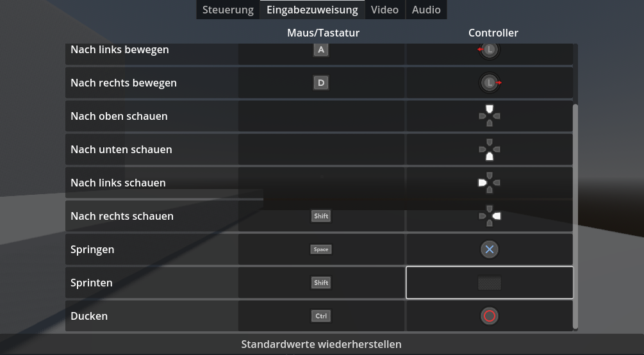Rebind the cross button icon for Springen

[490, 249]
